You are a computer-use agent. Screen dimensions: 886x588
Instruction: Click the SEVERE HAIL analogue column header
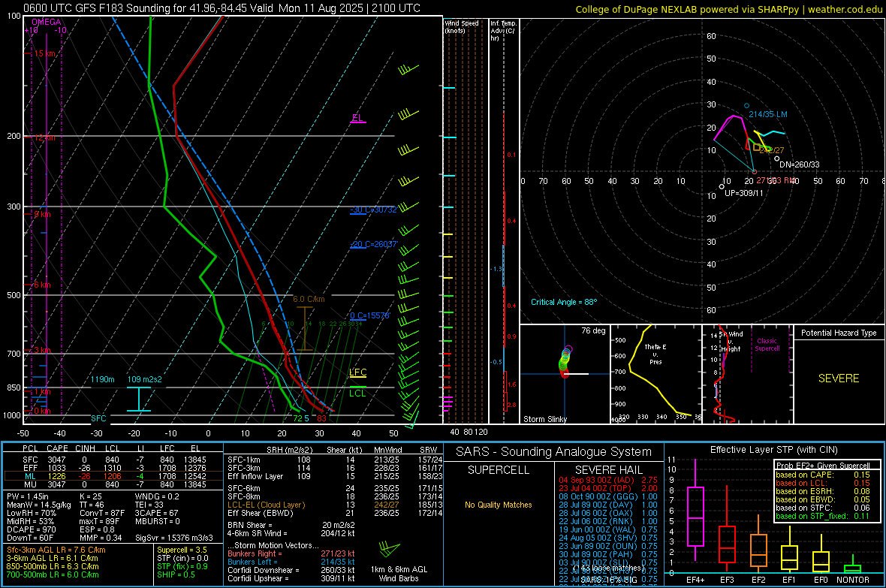click(608, 470)
